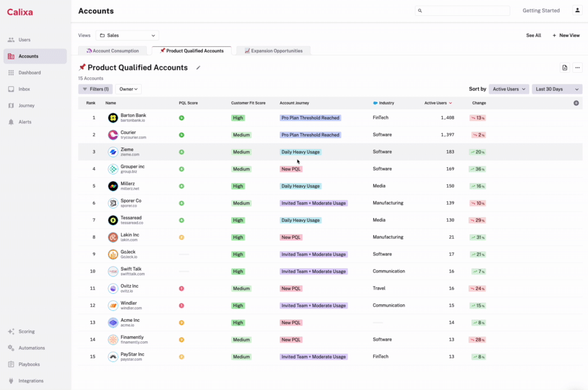Click the user profile icon
588x390 pixels.
[577, 11]
